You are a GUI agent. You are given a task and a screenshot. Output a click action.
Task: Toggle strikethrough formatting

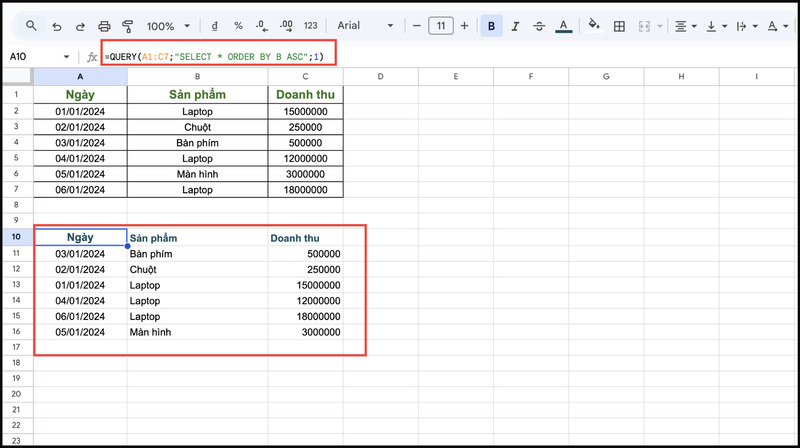click(x=540, y=26)
